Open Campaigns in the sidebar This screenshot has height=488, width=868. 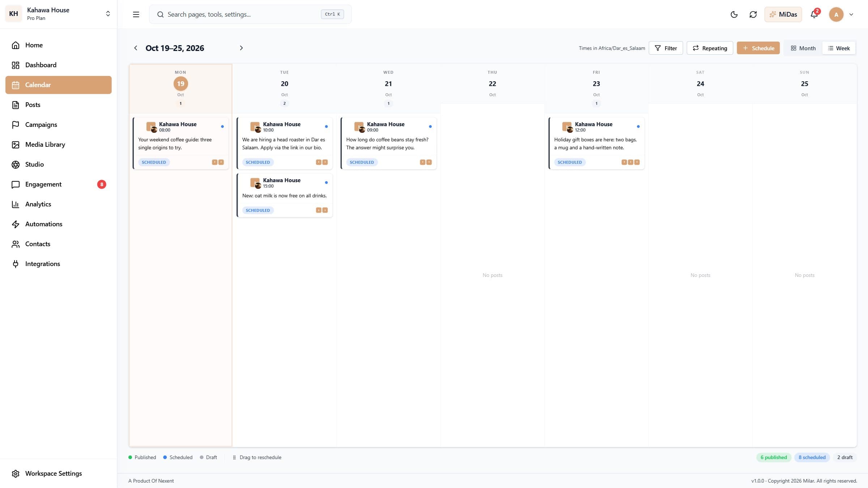click(58, 125)
